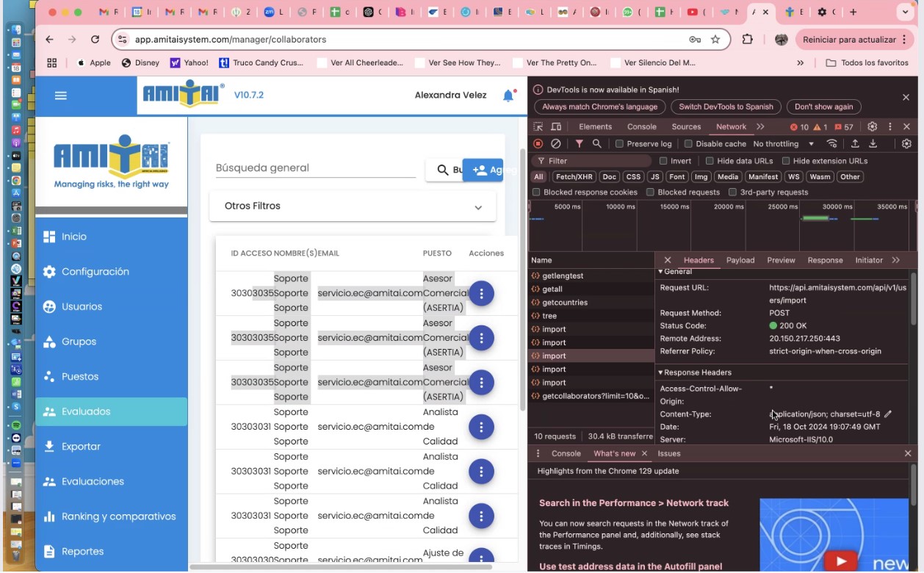Click the Búsqueda general search field
The width and height of the screenshot is (924, 573).
[315, 168]
